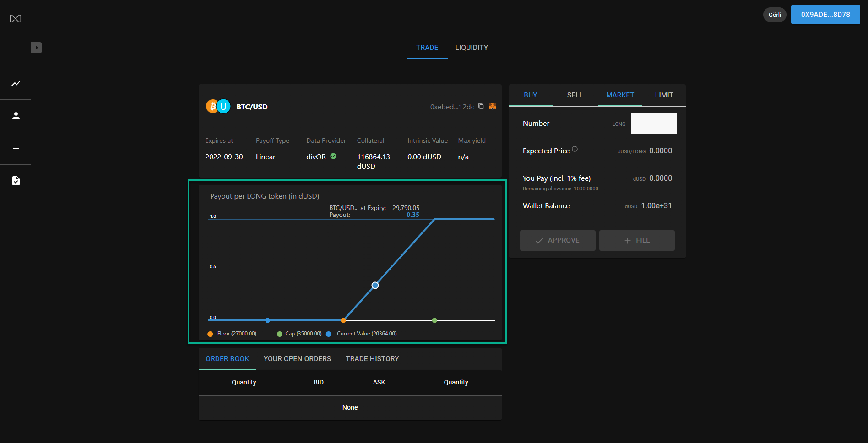Expand the sidebar with arrow toggle
The image size is (868, 443).
pyautogui.click(x=37, y=48)
